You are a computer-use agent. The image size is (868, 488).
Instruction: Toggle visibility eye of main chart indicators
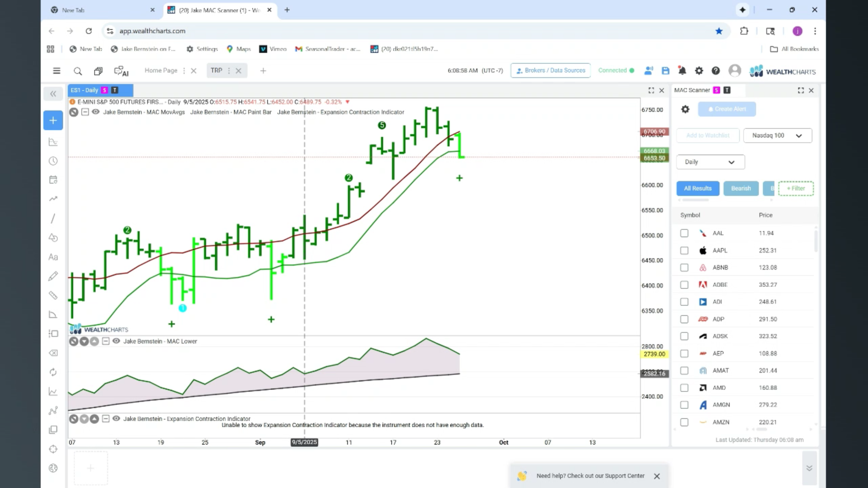point(96,112)
